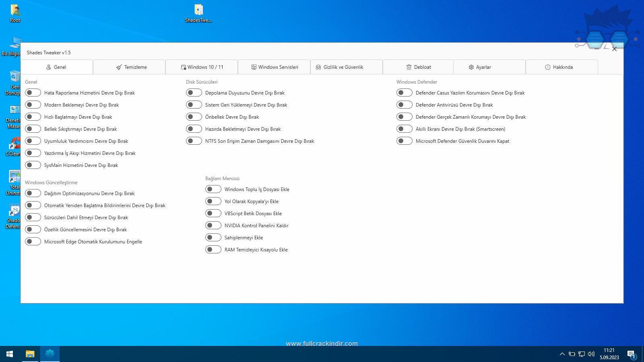Screen dimensions: 644x362
Task: Open the Windows 10 / 11 tab
Action: 202,67
